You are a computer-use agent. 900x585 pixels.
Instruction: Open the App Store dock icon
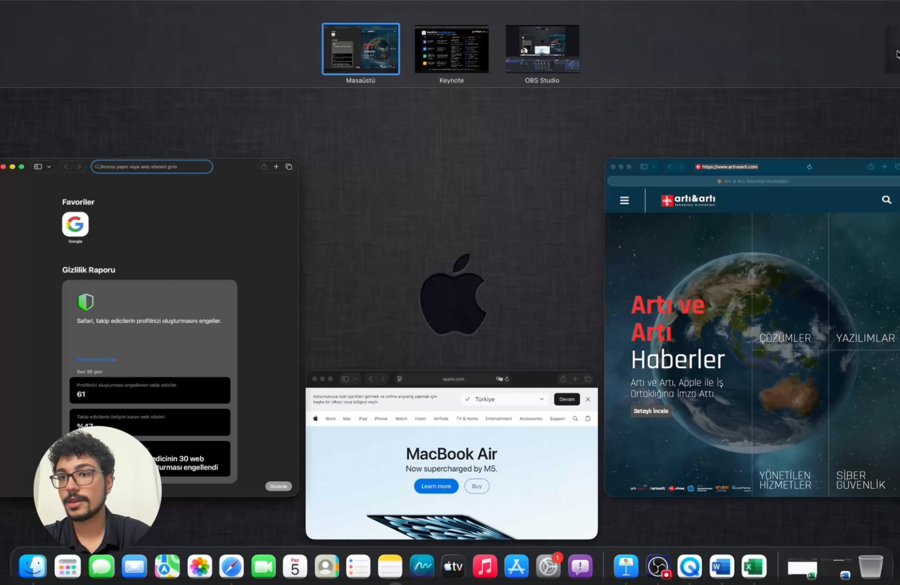(x=516, y=567)
